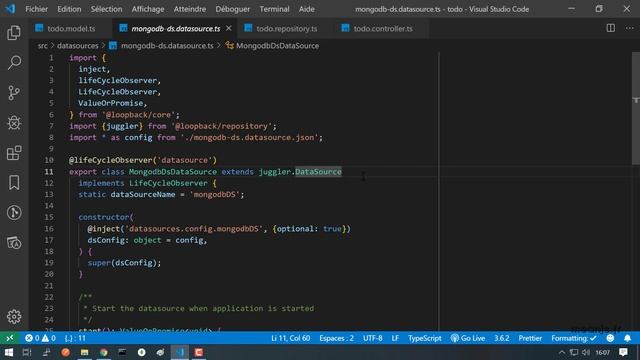This screenshot has width=640, height=360.
Task: Click the feedback smiley in status bar
Action: (x=610, y=338)
